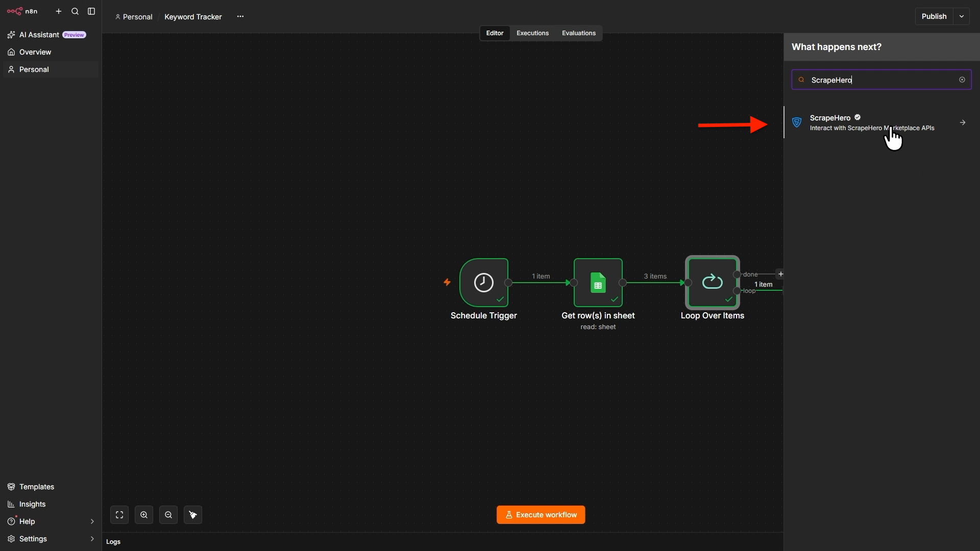Zoom in on canvas
This screenshot has height=551, width=980.
pos(144,515)
